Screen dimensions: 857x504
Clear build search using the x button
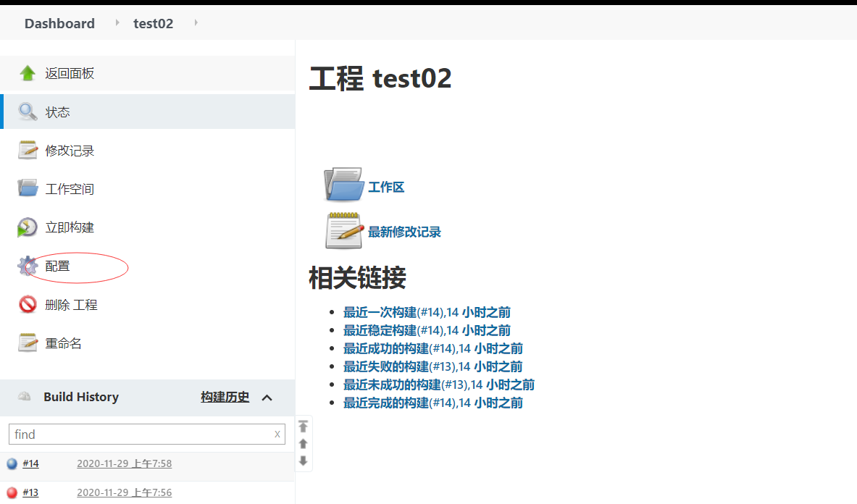click(277, 434)
